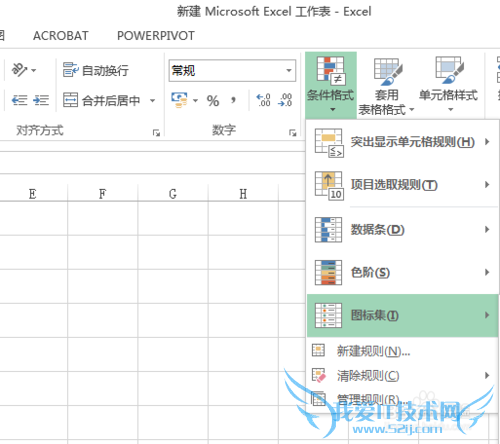
Task: Click the decrease decimal icon
Action: point(285,100)
